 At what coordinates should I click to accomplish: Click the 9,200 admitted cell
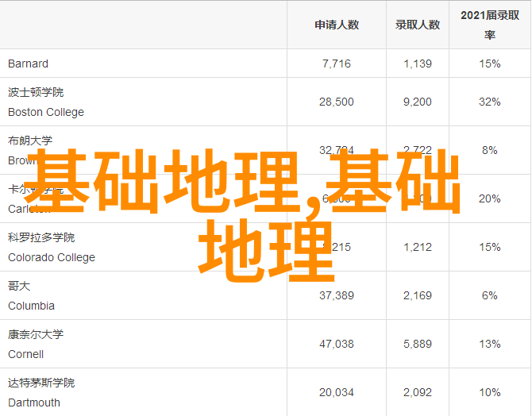(418, 102)
